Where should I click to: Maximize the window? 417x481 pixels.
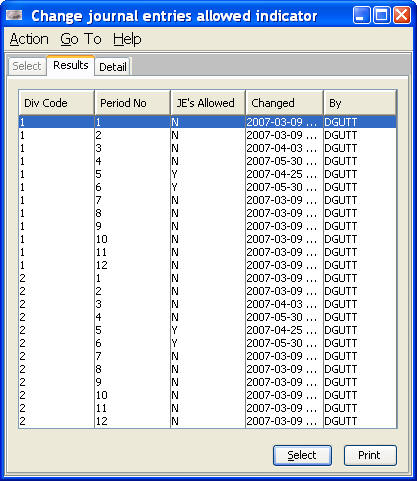[382, 15]
